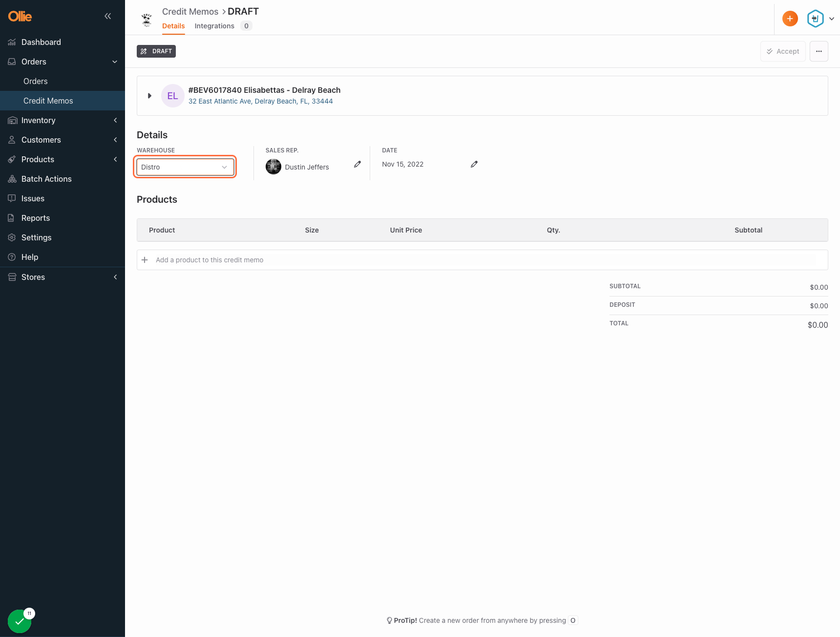Click the company logo next to Credit Memos
This screenshot has height=637, width=840.
pos(147,20)
